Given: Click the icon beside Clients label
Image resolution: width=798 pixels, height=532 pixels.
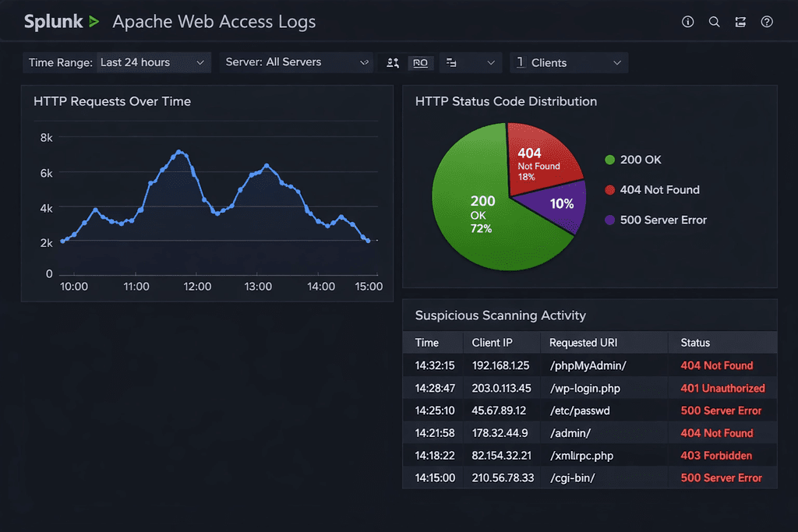Looking at the screenshot, I should [521, 62].
